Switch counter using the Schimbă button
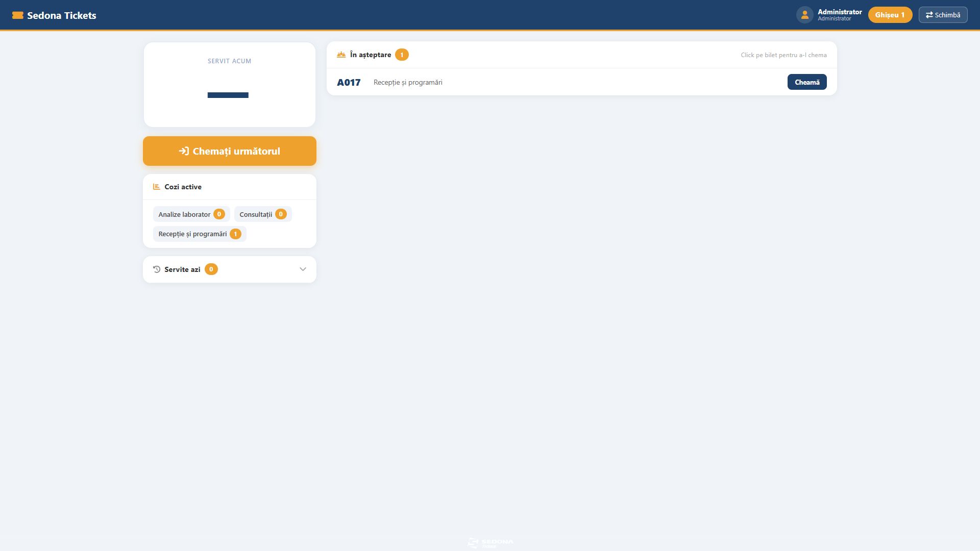980x551 pixels. coord(943,15)
